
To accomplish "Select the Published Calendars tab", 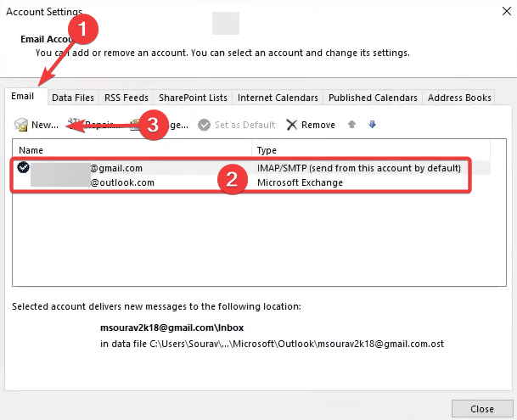I will 373,98.
